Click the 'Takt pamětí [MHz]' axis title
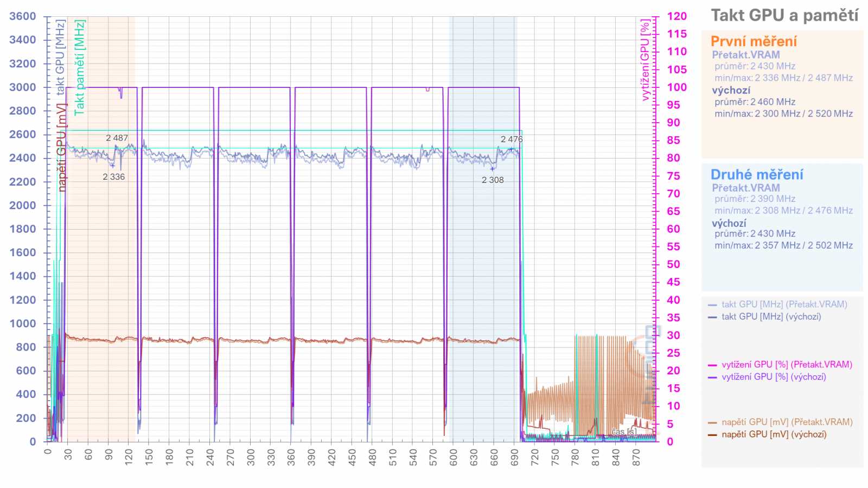The height and width of the screenshot is (488, 868). [x=79, y=67]
